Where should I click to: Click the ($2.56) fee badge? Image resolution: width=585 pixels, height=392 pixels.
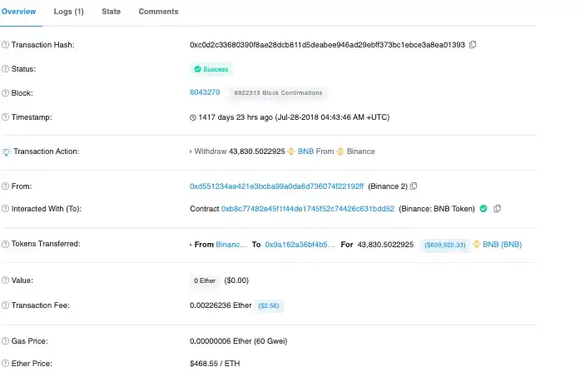(x=269, y=305)
